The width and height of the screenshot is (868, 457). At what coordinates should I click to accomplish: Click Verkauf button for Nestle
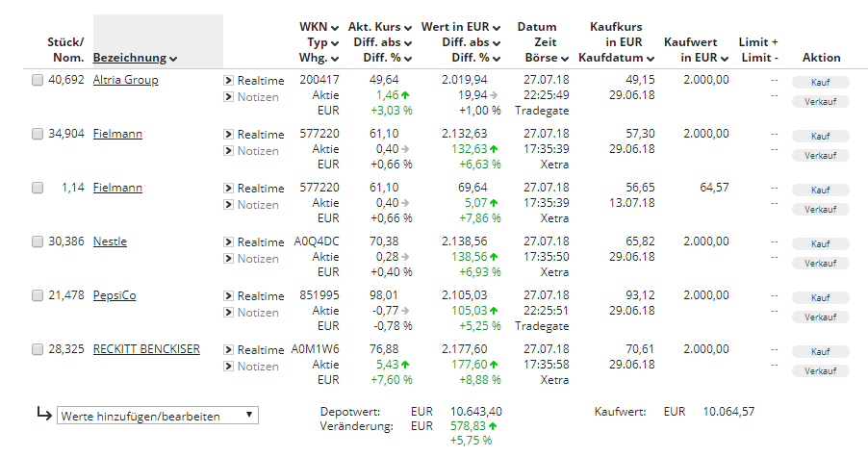(821, 264)
